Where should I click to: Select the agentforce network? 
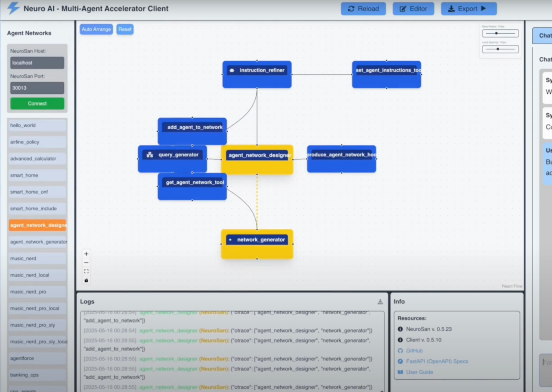coord(37,358)
